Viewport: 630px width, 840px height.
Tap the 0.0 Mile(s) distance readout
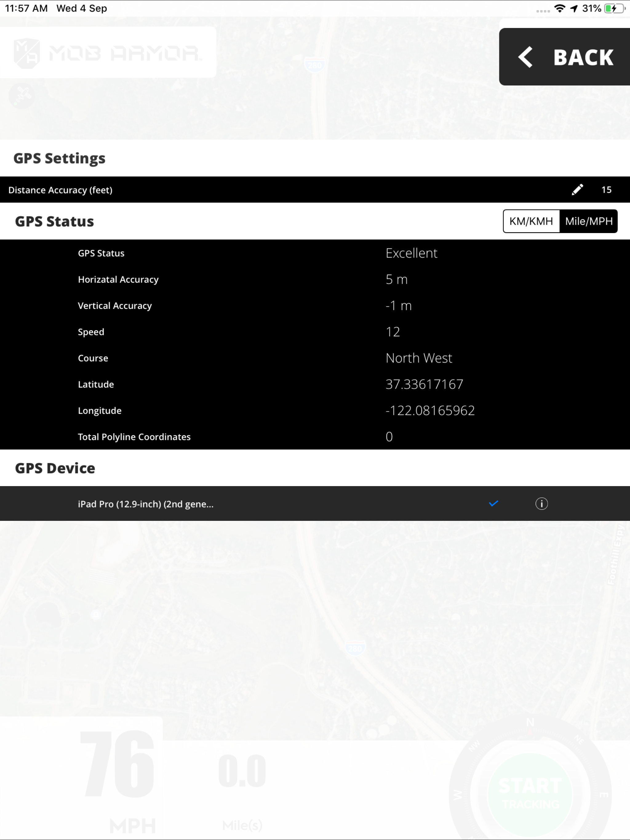pos(242,771)
